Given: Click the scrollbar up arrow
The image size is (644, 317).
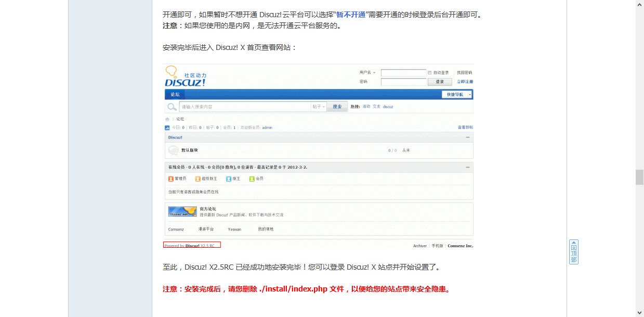Looking at the screenshot, I should click(640, 4).
